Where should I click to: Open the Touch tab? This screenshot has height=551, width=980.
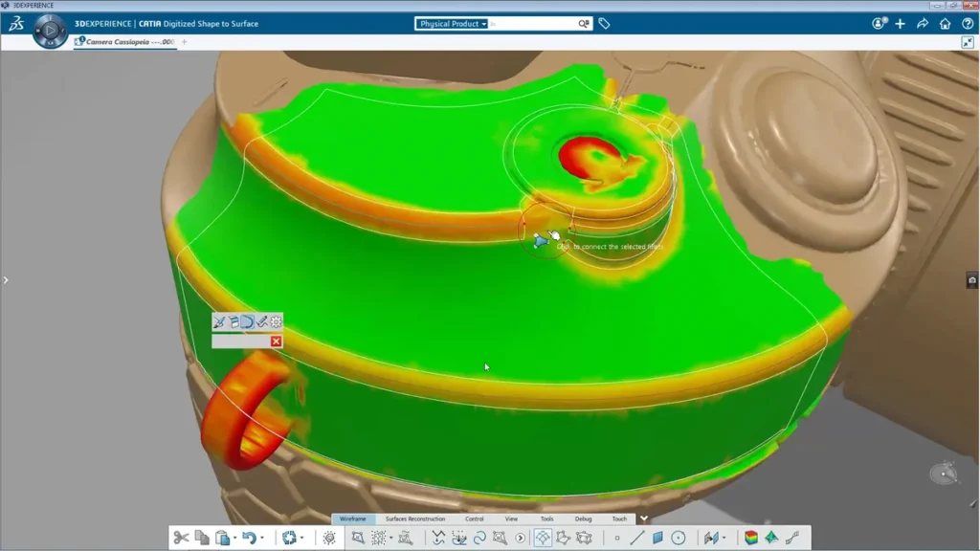619,518
